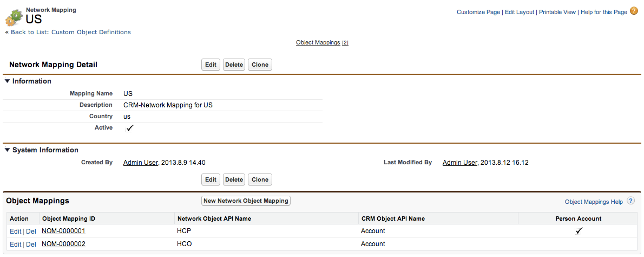This screenshot has height=257, width=644.
Task: Toggle the Active checkbox
Action: 130,128
